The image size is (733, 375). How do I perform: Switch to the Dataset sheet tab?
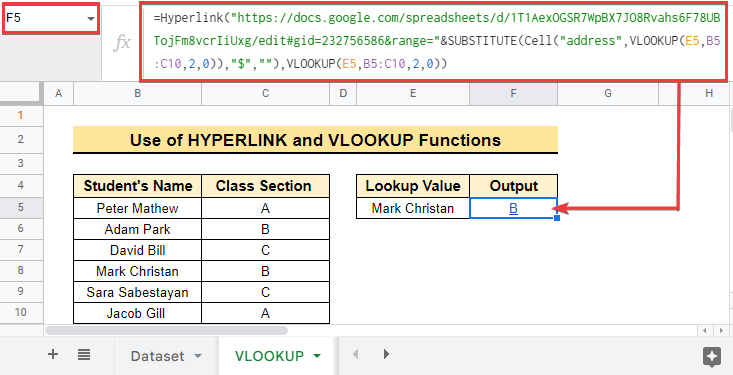[157, 356]
